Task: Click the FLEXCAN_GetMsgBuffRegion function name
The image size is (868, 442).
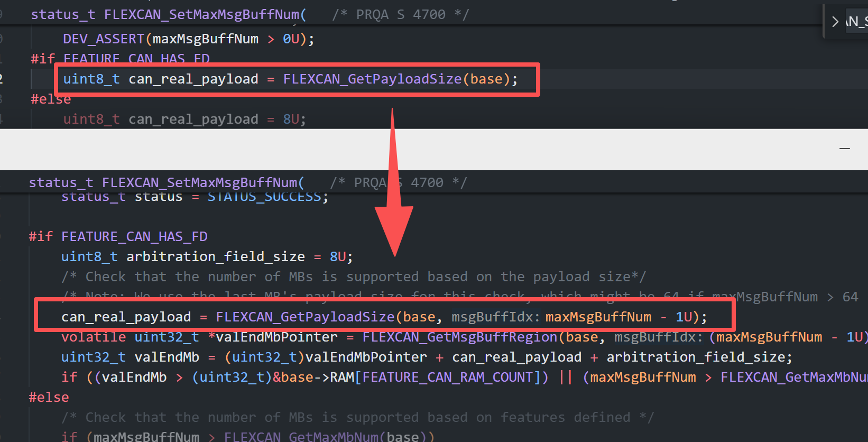Action: [x=459, y=337]
